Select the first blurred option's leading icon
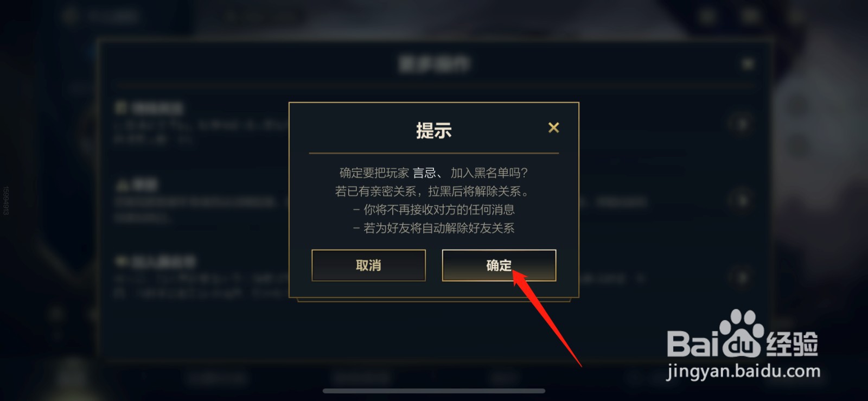The height and width of the screenshot is (401, 868). pos(121,107)
